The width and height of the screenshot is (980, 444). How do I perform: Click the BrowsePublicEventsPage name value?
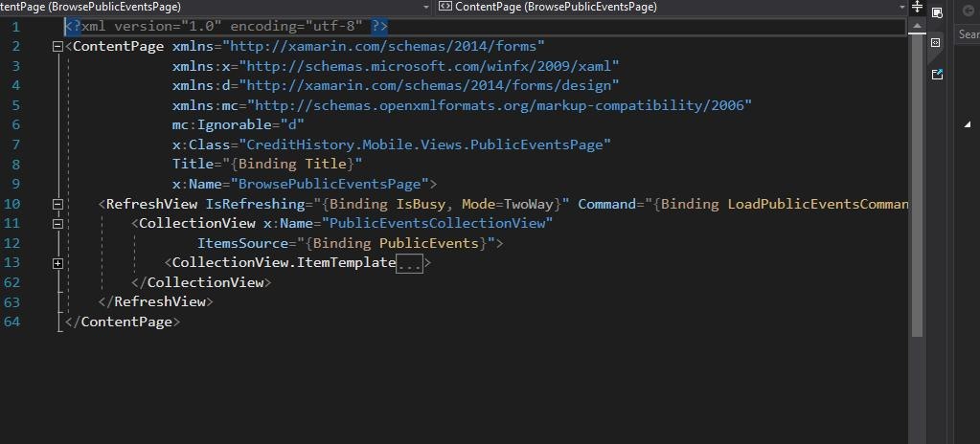(330, 185)
